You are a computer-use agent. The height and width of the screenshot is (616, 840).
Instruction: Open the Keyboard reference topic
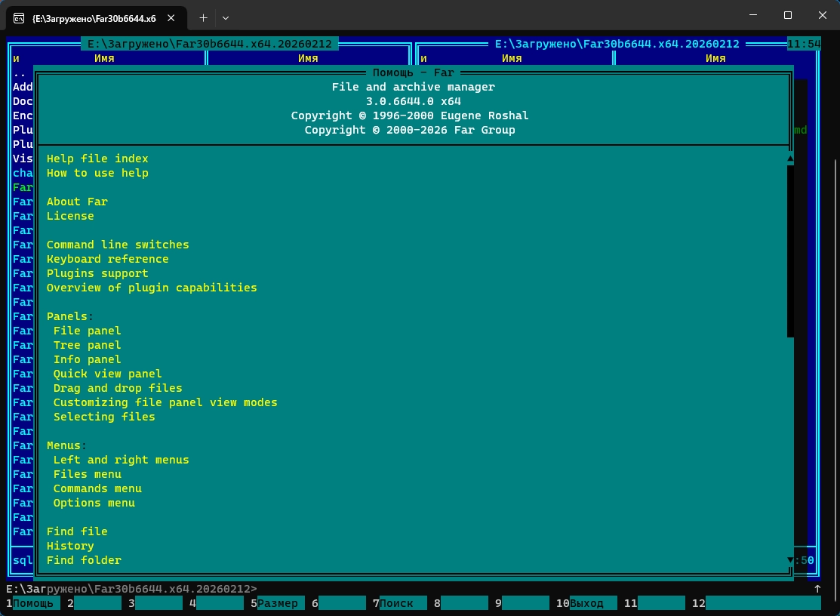108,259
